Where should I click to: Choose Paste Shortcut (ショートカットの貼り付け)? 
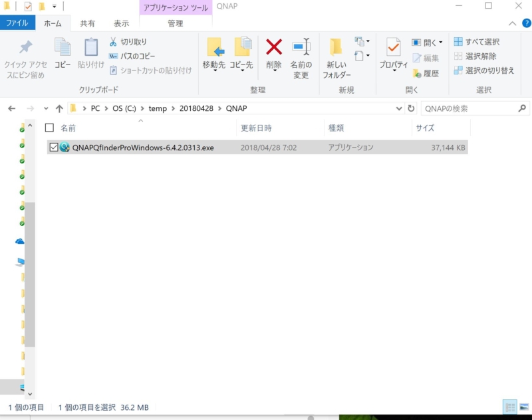click(x=151, y=70)
